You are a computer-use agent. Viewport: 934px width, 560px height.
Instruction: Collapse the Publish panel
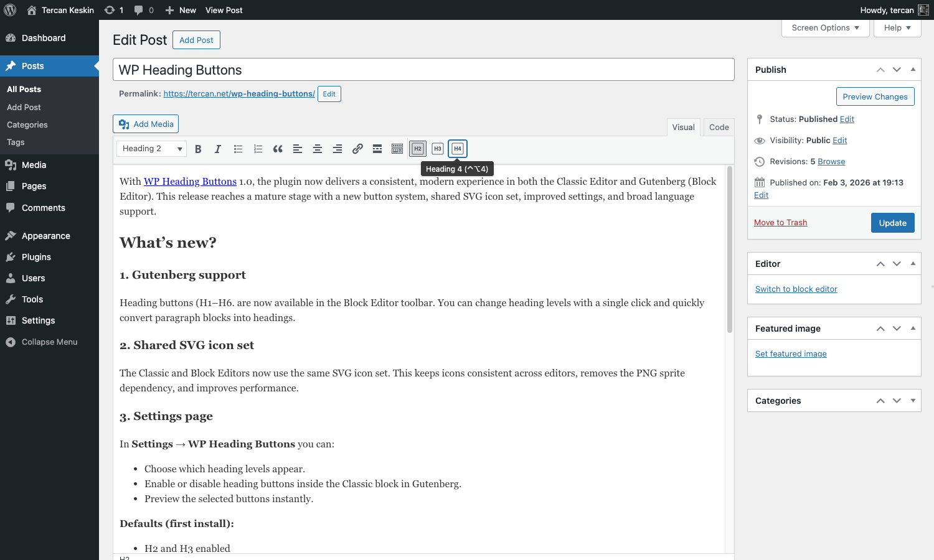(x=913, y=70)
